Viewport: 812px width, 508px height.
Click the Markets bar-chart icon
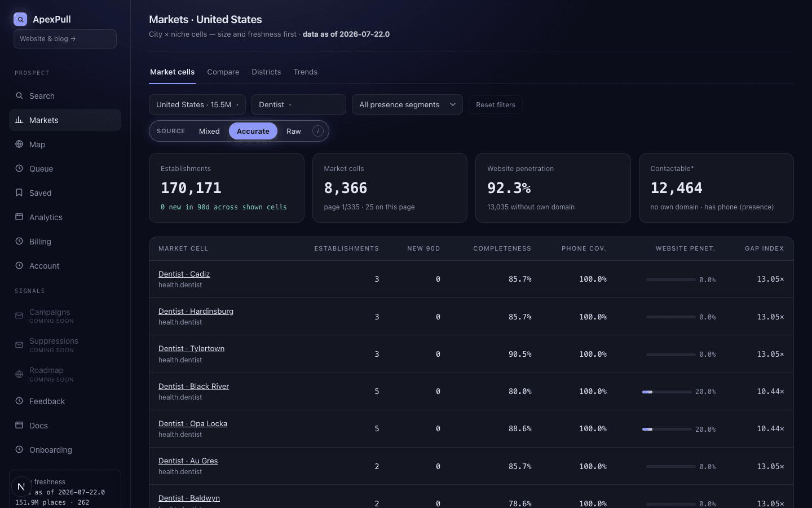point(19,120)
